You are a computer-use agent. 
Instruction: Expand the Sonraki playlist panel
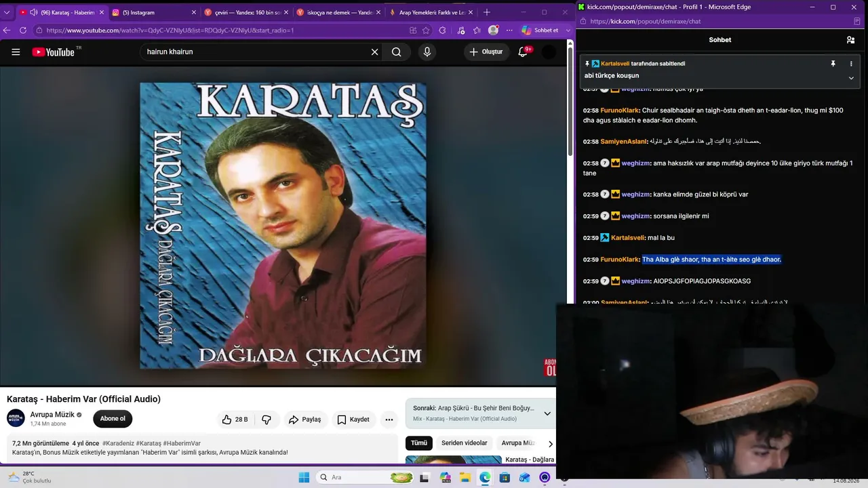click(547, 413)
